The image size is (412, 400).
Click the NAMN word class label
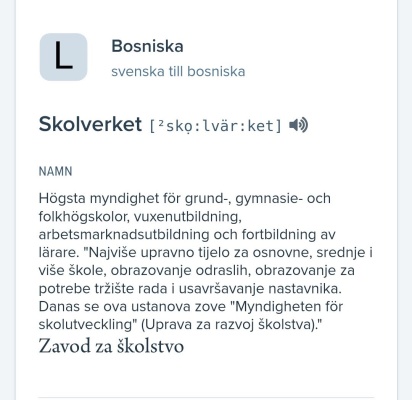tap(55, 171)
